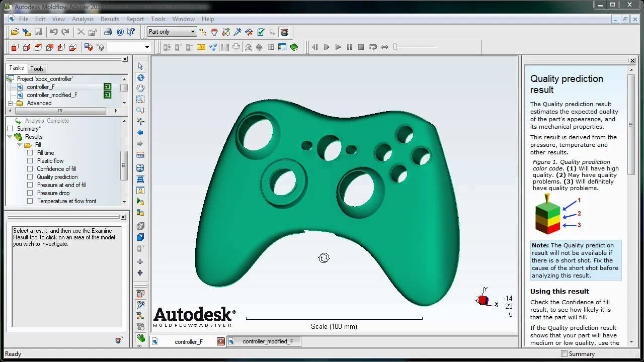The height and width of the screenshot is (362, 644).
Task: Collapse the Fill folder in results tree
Action: (x=19, y=145)
